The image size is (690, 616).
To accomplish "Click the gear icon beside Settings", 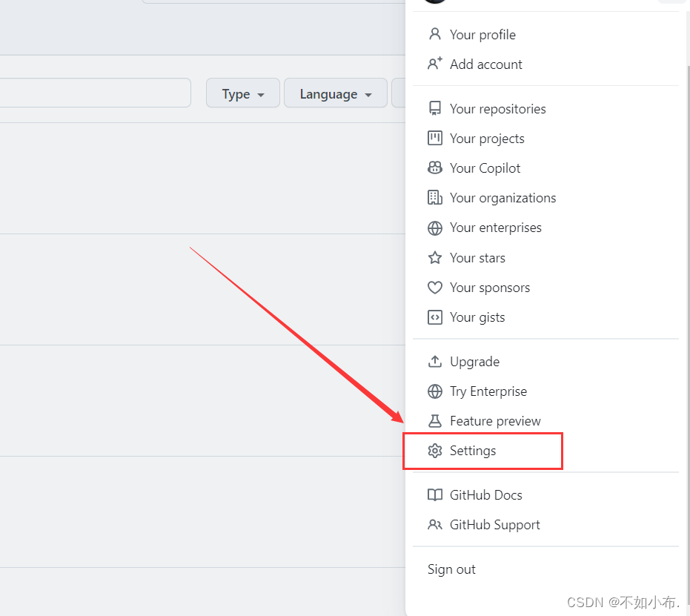I will tap(435, 451).
